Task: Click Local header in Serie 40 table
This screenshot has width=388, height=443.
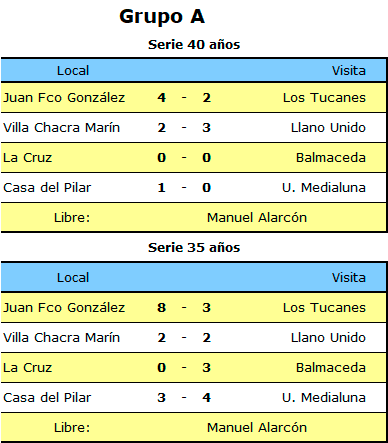Action: click(x=73, y=71)
